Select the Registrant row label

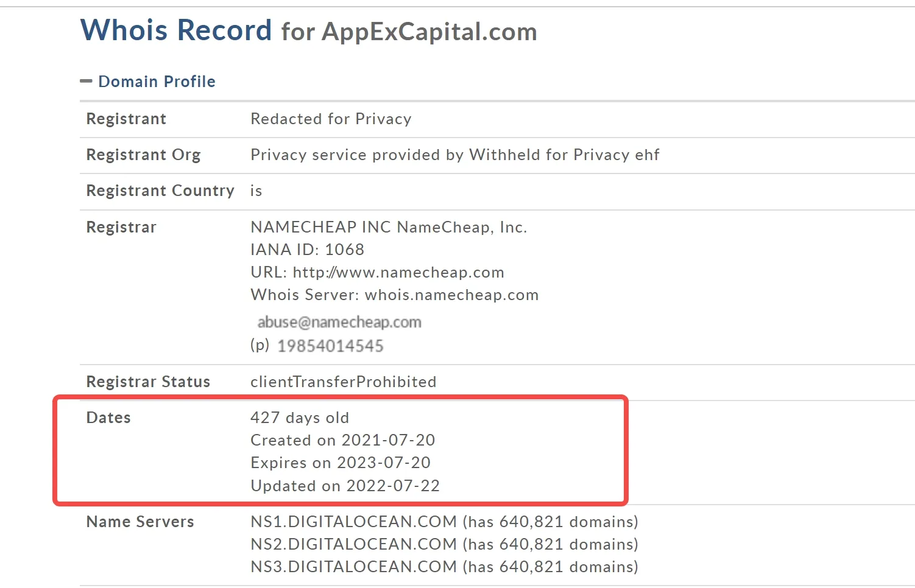126,119
